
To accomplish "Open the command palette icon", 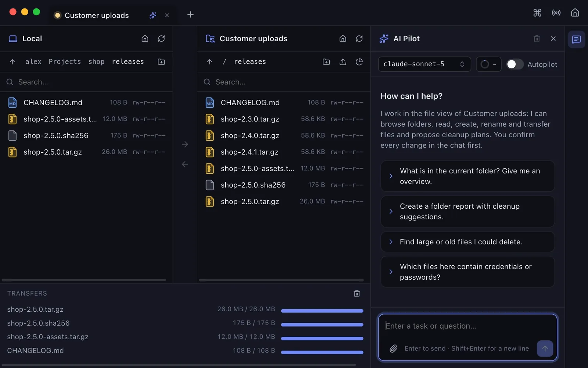I will (537, 13).
